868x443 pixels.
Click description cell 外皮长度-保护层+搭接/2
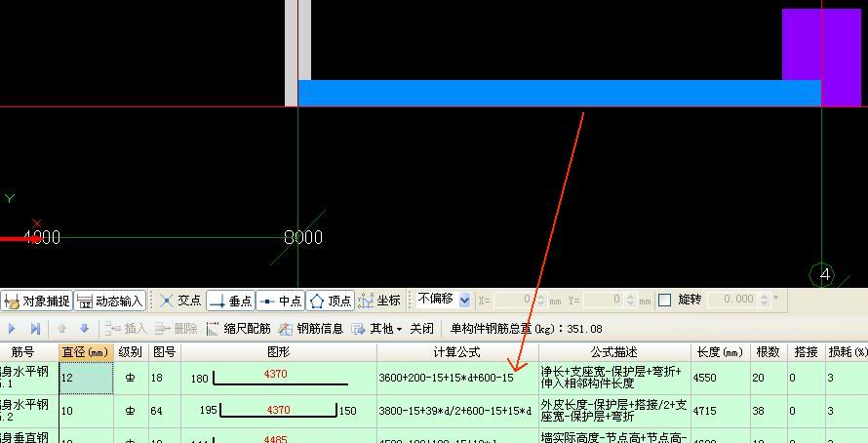(614, 411)
